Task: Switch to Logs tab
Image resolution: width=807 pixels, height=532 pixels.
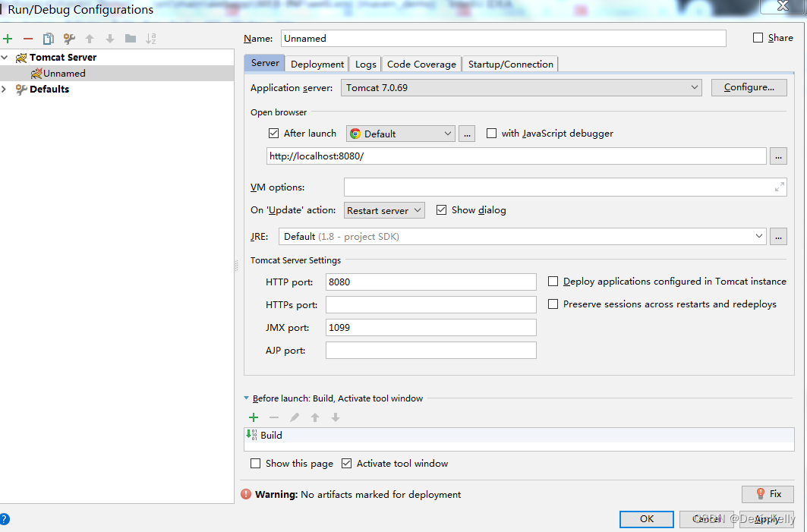Action: coord(365,65)
